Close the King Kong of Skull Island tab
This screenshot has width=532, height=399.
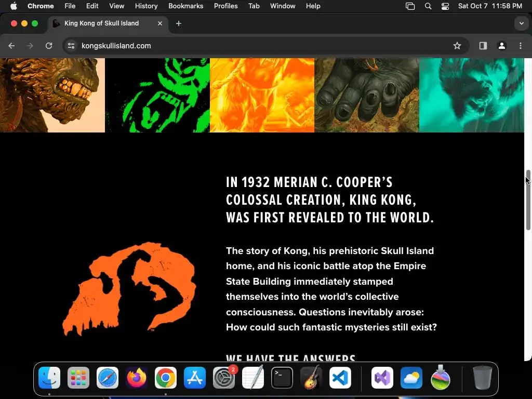[x=160, y=23]
